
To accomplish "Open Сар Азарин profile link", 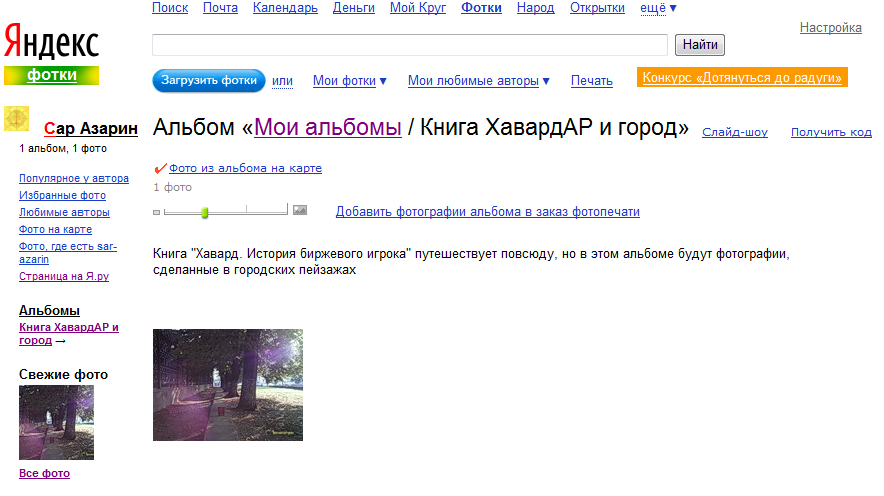I will 91,129.
